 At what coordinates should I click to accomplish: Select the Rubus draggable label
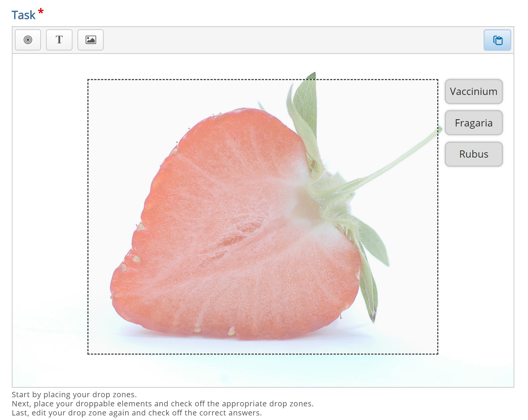point(474,154)
